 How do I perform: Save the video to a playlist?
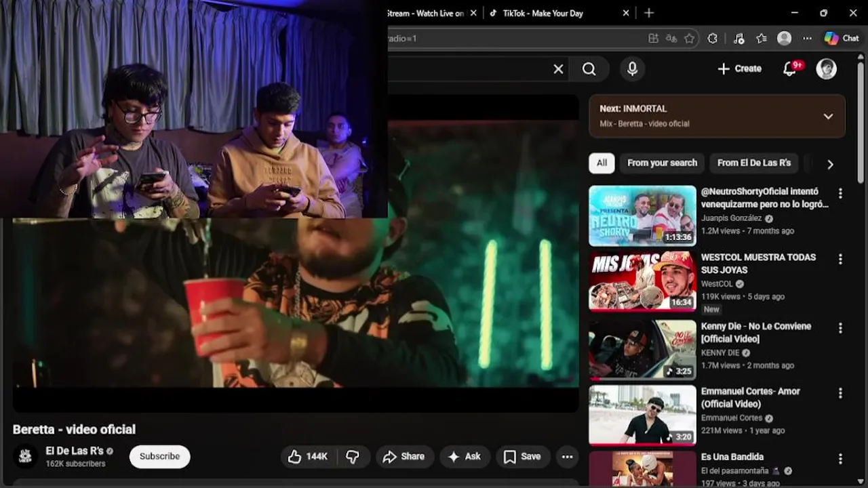click(522, 457)
